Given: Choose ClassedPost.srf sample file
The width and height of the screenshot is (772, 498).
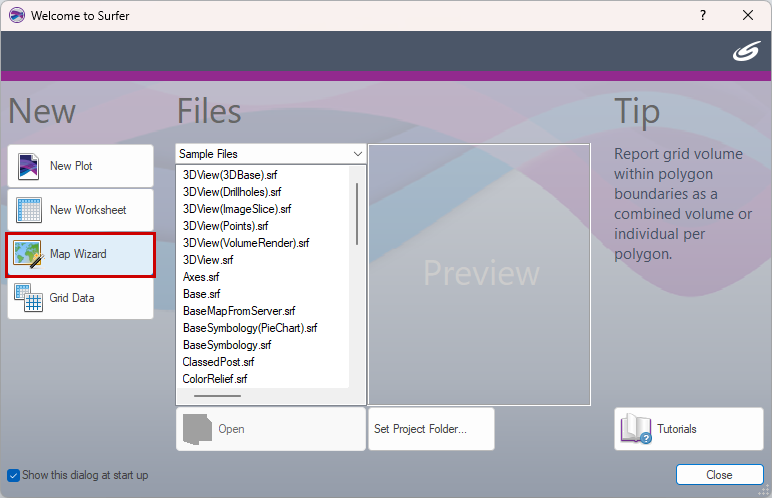Looking at the screenshot, I should pos(218,362).
